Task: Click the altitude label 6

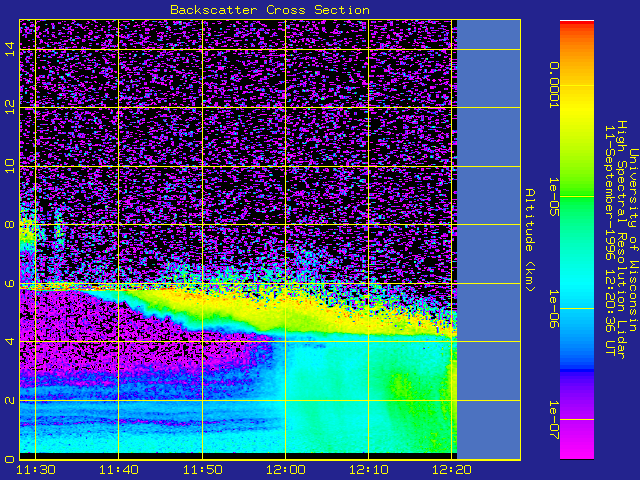Action: point(10,283)
